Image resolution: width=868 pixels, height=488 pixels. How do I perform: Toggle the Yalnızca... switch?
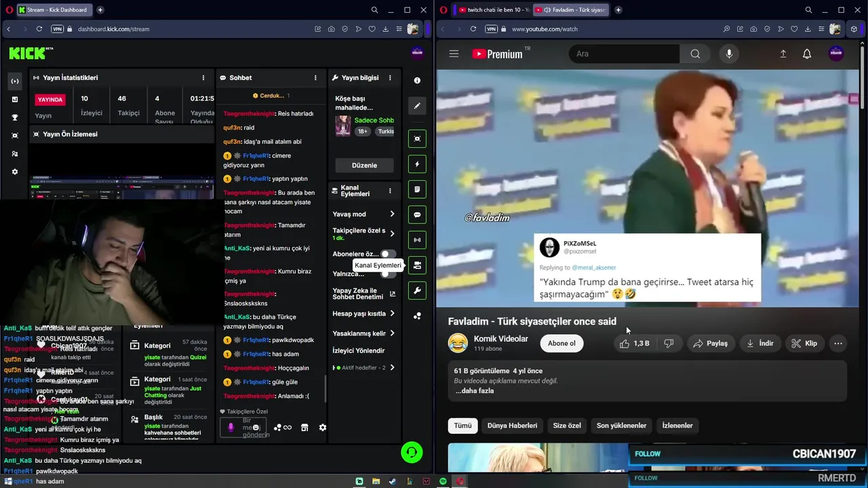(x=388, y=274)
